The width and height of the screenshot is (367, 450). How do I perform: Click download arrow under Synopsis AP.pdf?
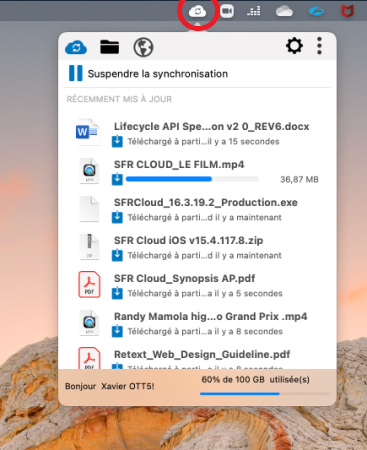click(117, 293)
